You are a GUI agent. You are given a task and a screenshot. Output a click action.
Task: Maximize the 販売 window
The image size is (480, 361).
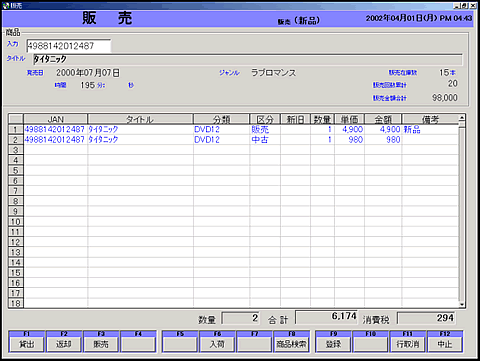point(465,6)
